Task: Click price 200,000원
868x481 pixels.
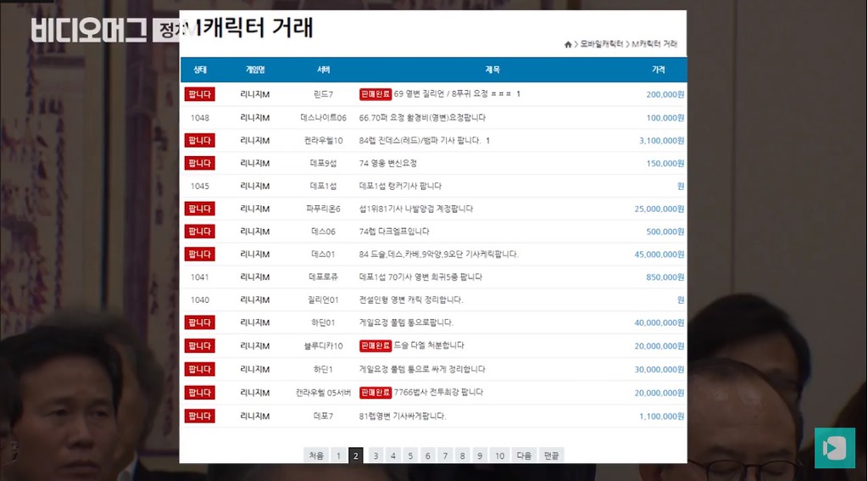Action: [x=665, y=94]
